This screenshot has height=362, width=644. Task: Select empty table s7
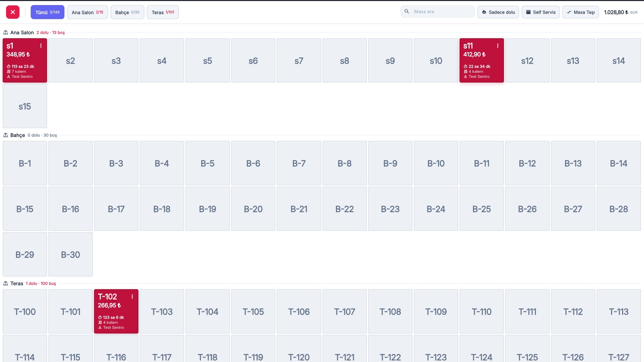pos(299,60)
